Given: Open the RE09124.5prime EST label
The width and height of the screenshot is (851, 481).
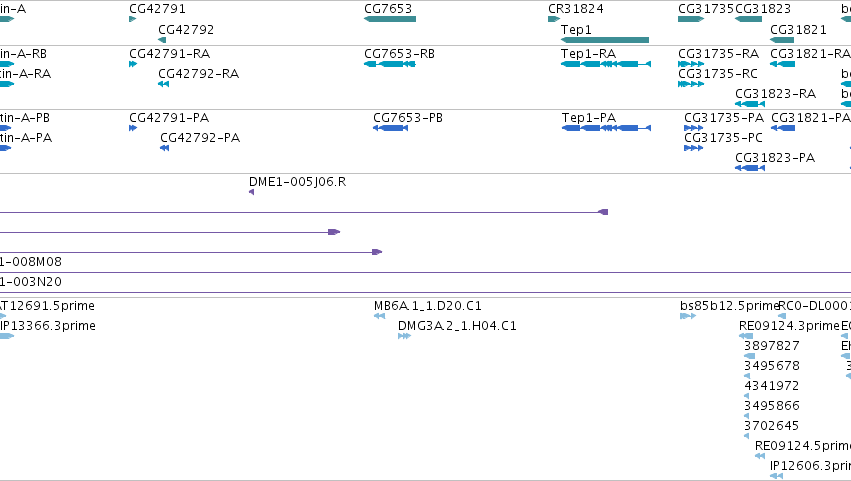Looking at the screenshot, I should pos(803,446).
